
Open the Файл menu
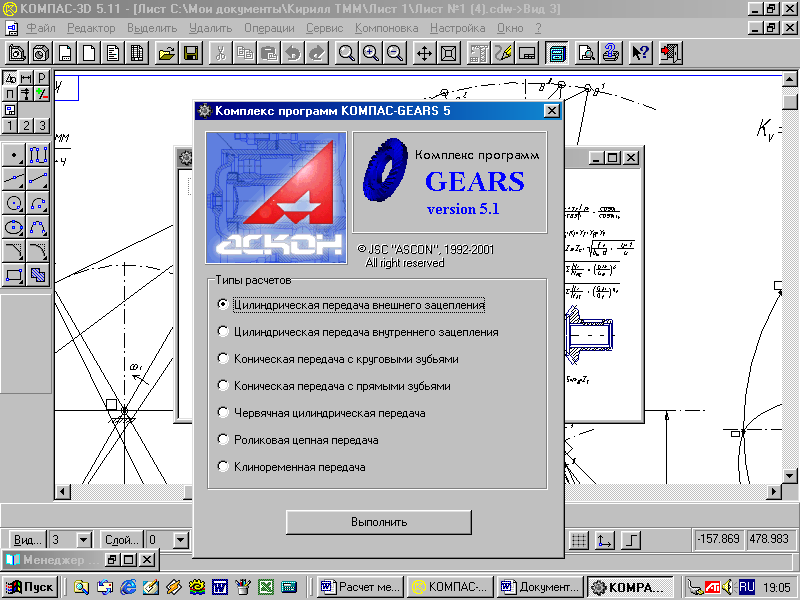coord(41,28)
